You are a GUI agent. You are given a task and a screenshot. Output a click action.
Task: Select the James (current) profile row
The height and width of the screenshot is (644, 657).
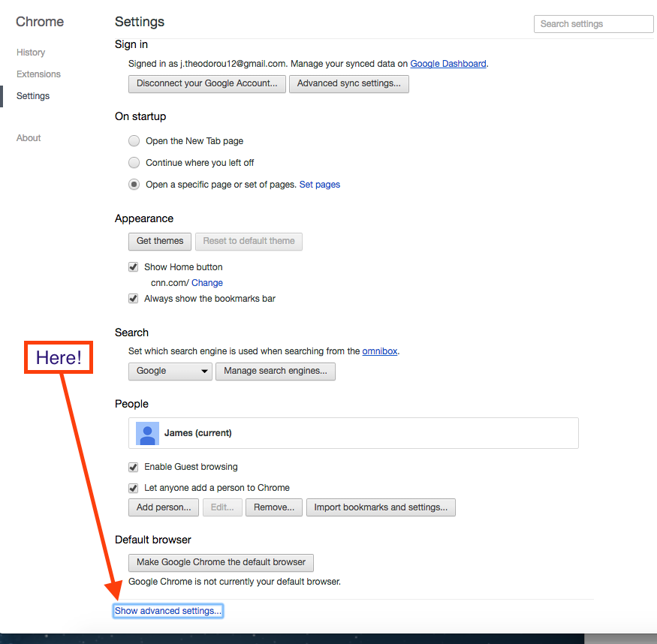[x=353, y=433]
